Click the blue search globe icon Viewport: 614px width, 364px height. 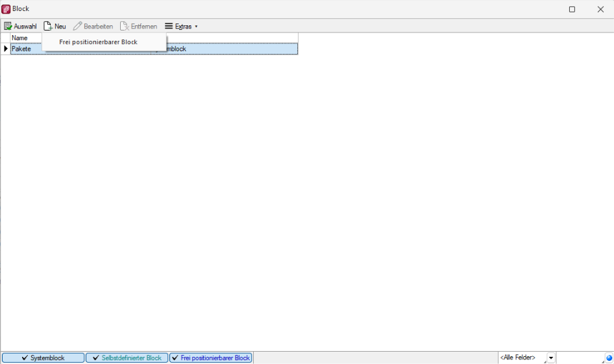pyautogui.click(x=609, y=358)
